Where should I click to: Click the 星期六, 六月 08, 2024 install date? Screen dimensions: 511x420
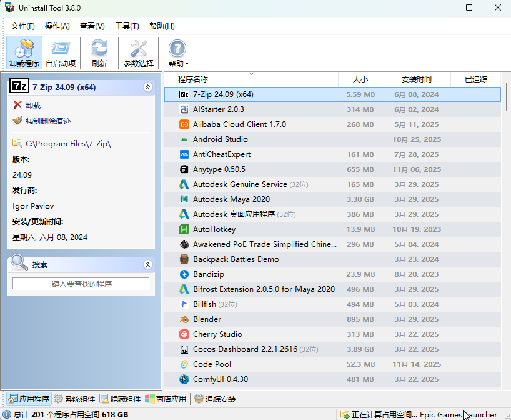pyautogui.click(x=50, y=237)
